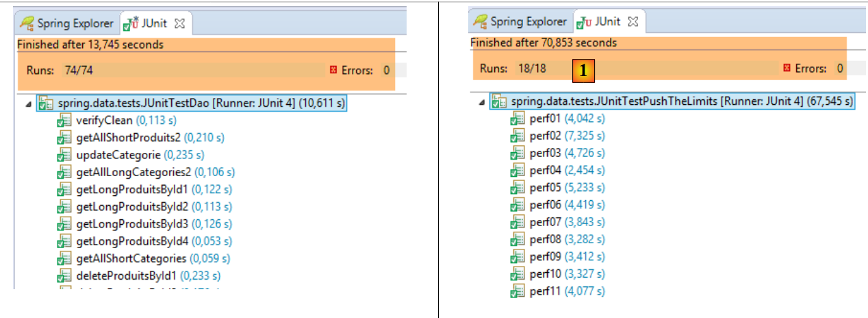868x318 pixels.
Task: Collapse the JUnitTestPushTheLimits suite tree
Action: point(481,102)
